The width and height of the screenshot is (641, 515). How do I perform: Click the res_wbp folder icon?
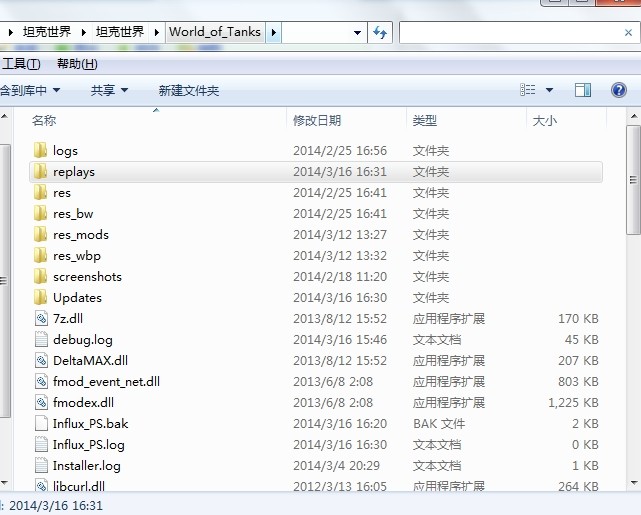pos(40,255)
